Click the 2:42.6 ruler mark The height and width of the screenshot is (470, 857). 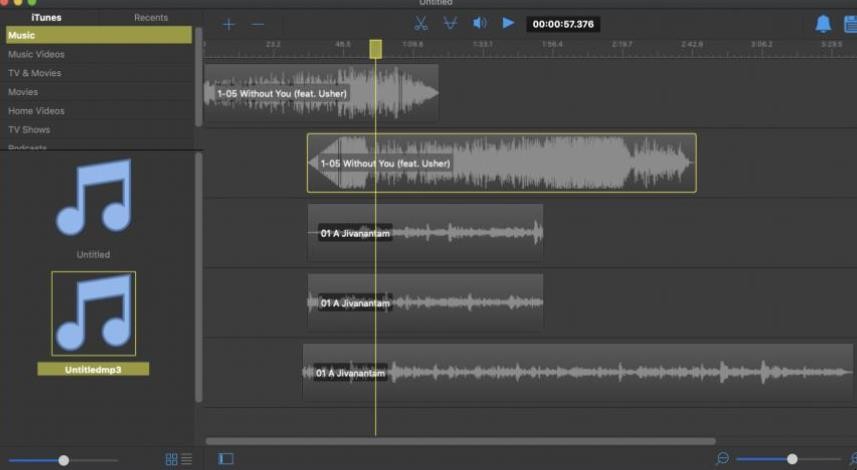click(692, 44)
